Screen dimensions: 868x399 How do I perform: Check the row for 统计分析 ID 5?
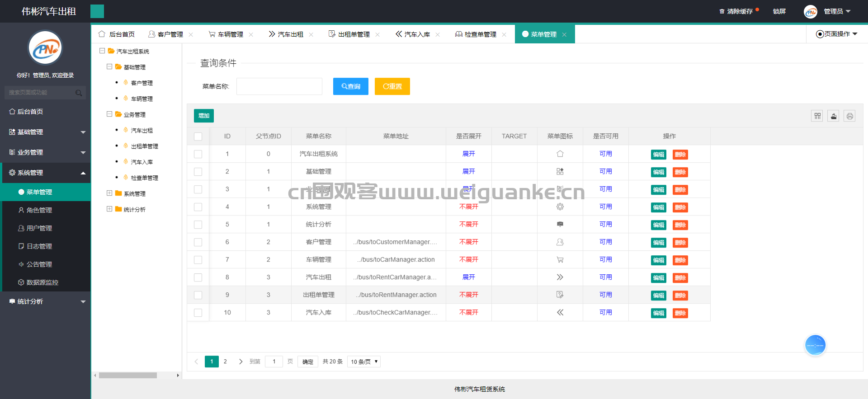(198, 225)
